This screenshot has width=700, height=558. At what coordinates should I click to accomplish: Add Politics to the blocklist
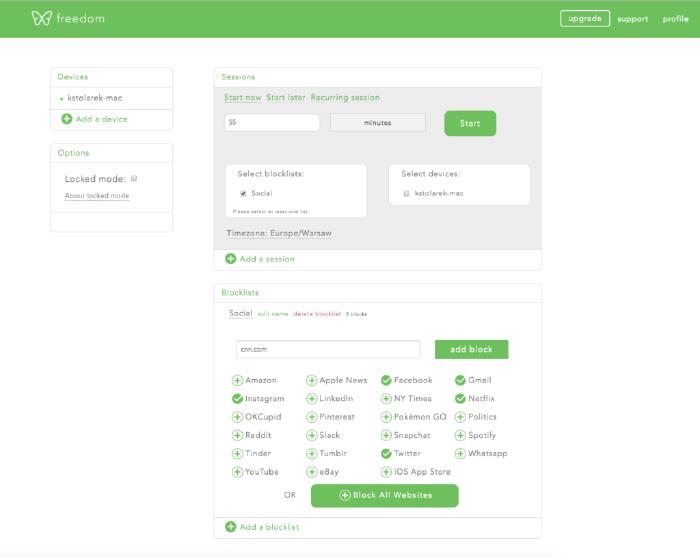point(460,417)
